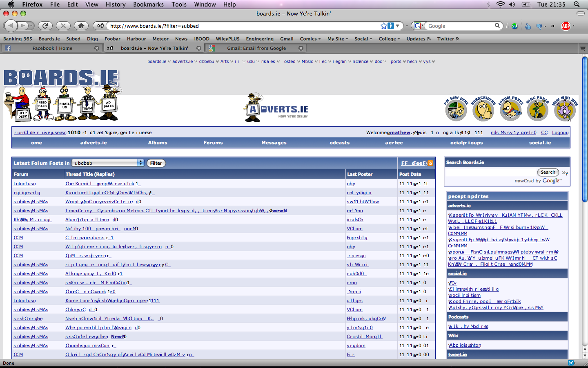Viewport: 588px width, 368px height.
Task: Click the thumbs-down toolbar icon
Action: [539, 26]
